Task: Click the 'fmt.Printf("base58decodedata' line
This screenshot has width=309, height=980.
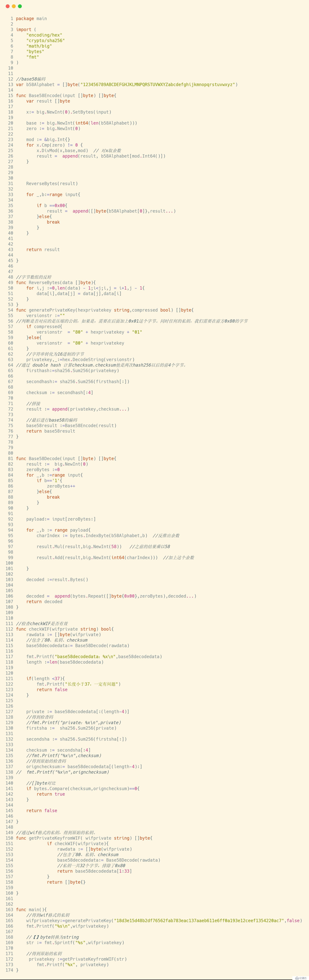Action: (94, 657)
